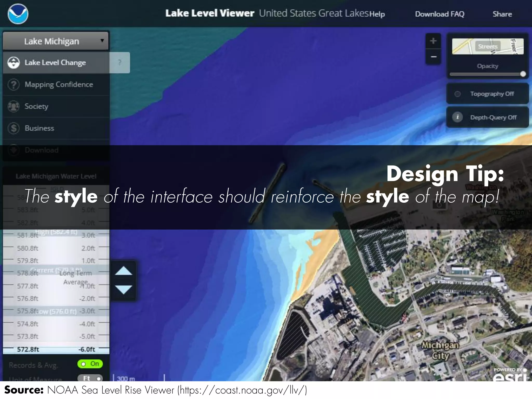Click the NOAA logo icon
Screen dimensions: 532x399
tap(18, 14)
